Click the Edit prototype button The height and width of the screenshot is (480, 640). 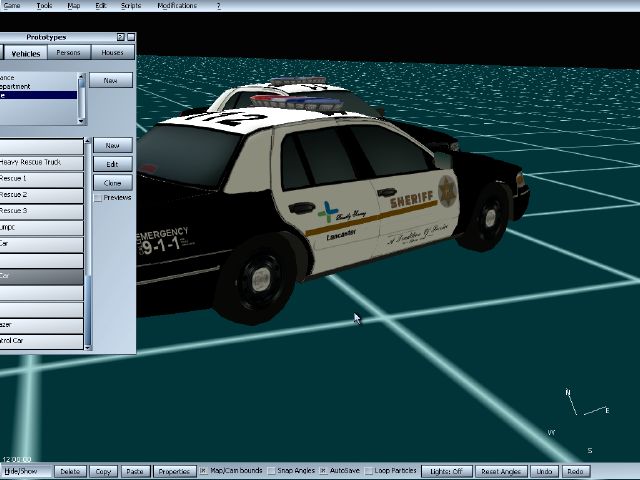click(x=113, y=164)
